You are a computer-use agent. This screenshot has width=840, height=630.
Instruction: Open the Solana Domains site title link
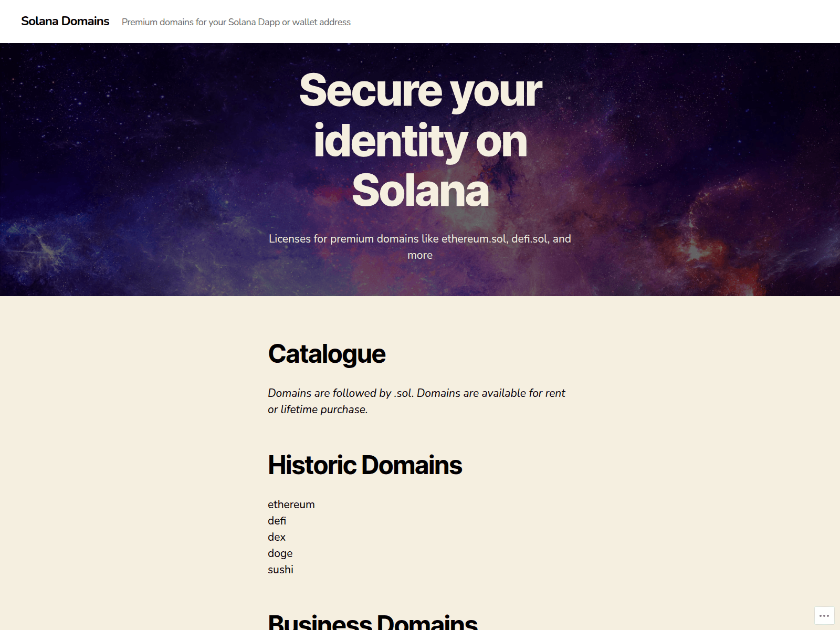pos(65,21)
